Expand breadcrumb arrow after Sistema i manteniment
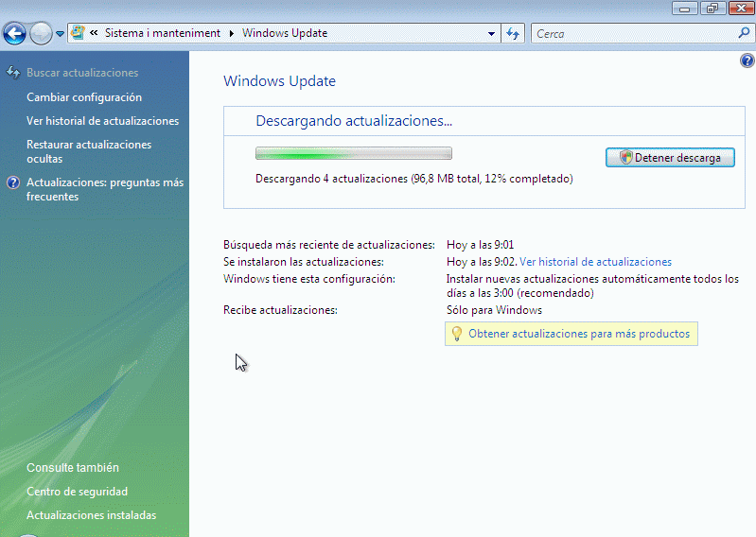This screenshot has width=756, height=537. [x=232, y=33]
